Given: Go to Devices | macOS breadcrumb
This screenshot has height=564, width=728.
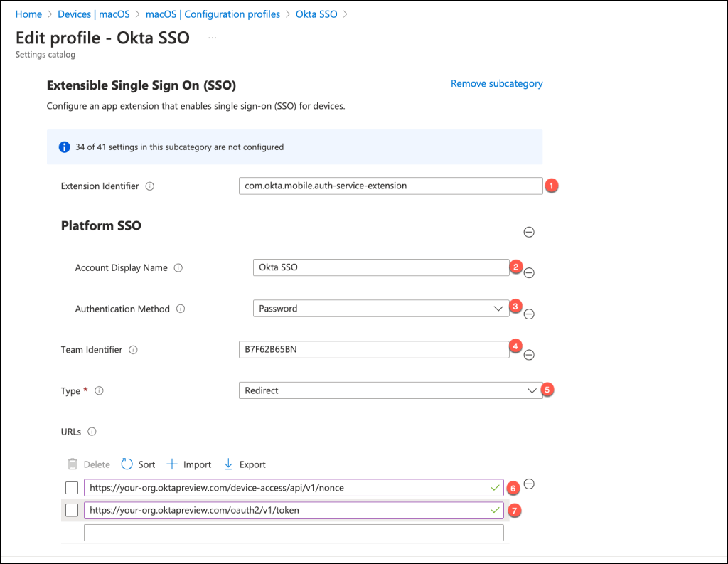Looking at the screenshot, I should pos(94,14).
